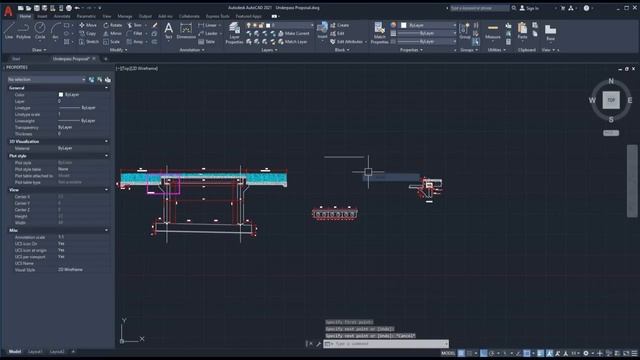Image resolution: width=640 pixels, height=360 pixels.
Task: Switch to Layout1 tab
Action: (35, 351)
